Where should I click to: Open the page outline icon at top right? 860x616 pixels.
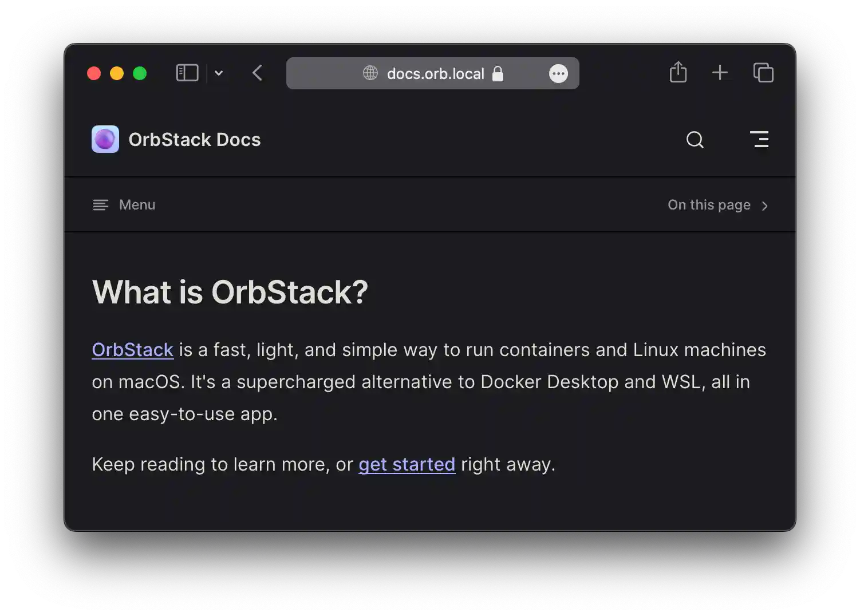760,139
